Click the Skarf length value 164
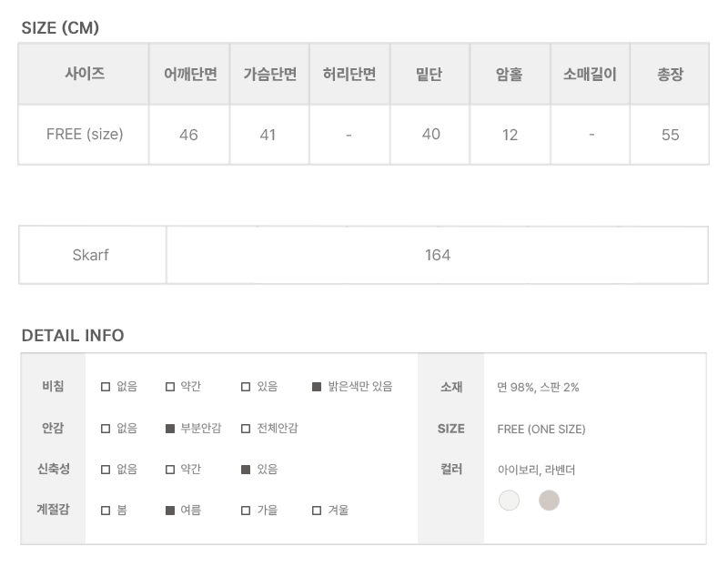 coord(438,255)
